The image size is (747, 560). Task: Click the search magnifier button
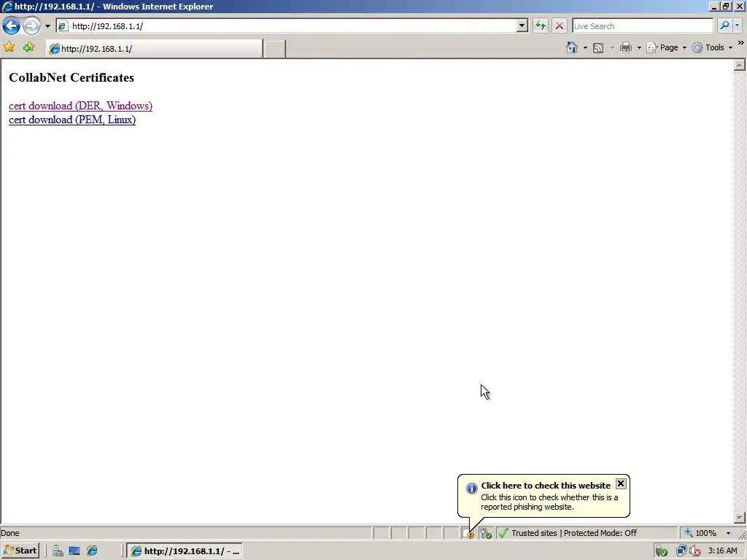724,26
